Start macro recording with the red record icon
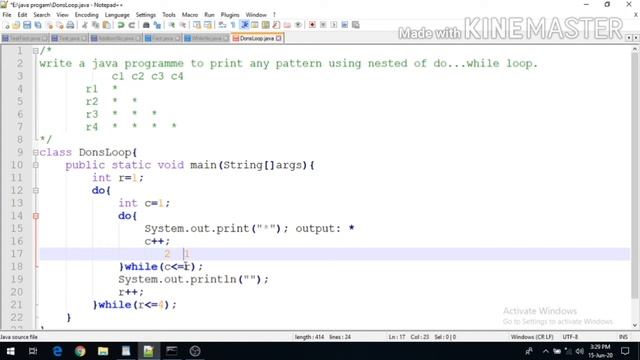 coord(312,25)
